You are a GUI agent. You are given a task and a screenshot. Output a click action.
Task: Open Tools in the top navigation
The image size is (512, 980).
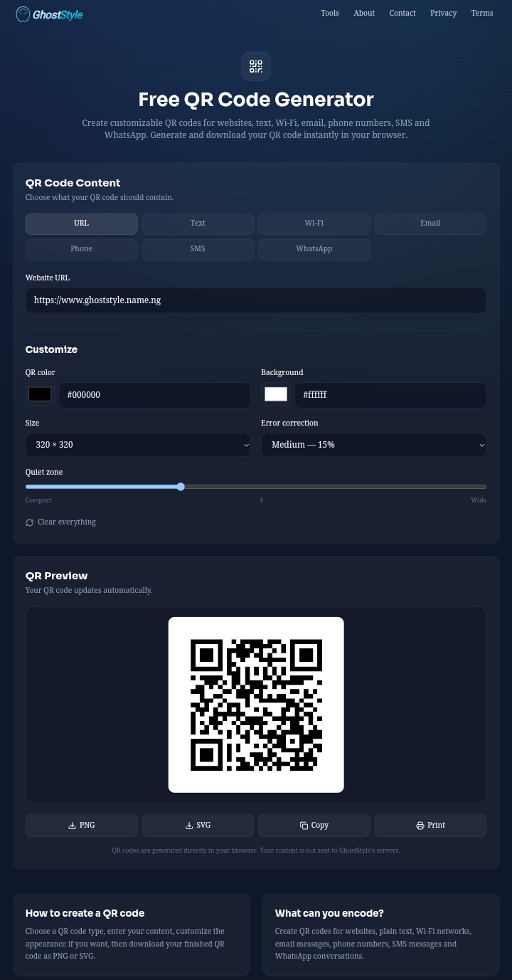coord(330,13)
